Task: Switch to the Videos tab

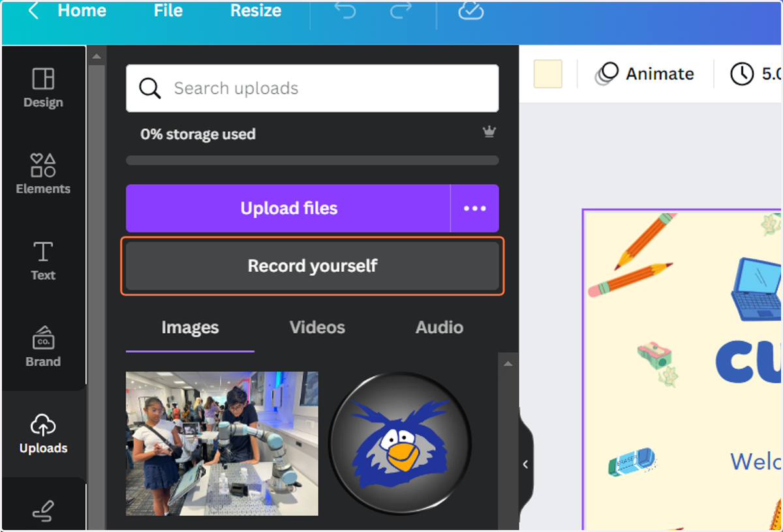Action: coord(317,327)
